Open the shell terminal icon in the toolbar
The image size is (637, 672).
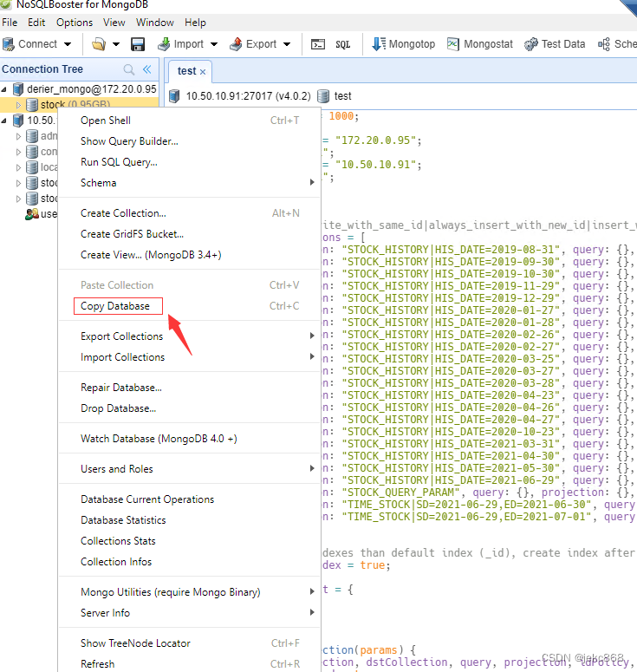coord(318,44)
